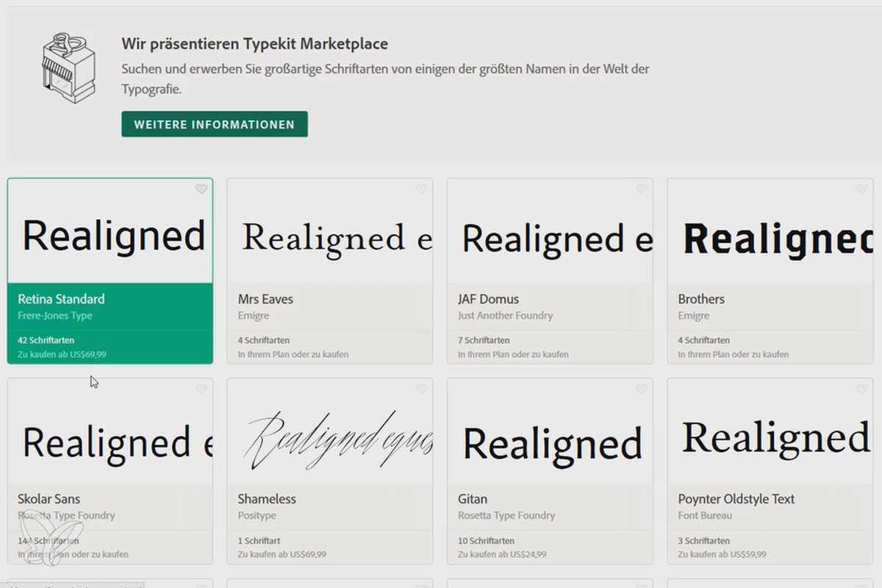Click the Shameless font name
The height and width of the screenshot is (588, 882).
267,499
